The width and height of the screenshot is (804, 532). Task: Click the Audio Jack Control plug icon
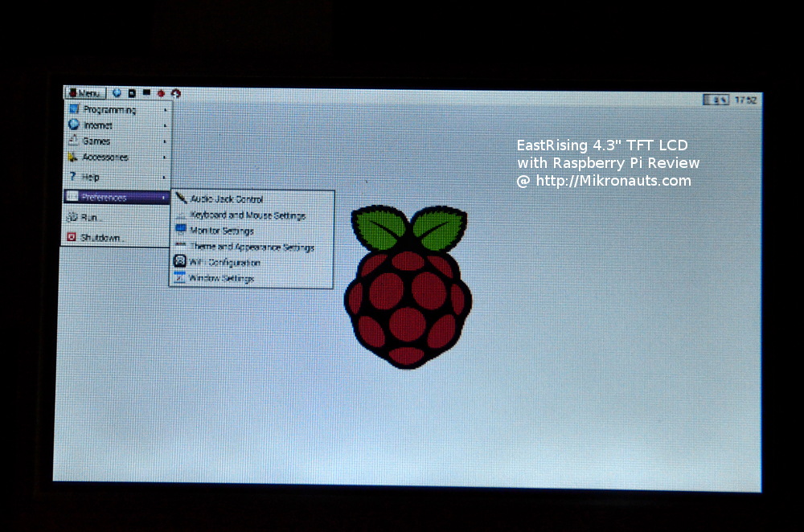(181, 198)
